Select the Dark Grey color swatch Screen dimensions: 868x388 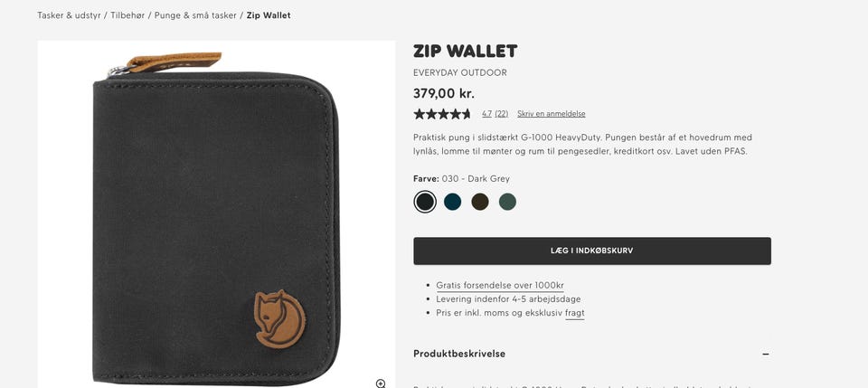tap(425, 202)
